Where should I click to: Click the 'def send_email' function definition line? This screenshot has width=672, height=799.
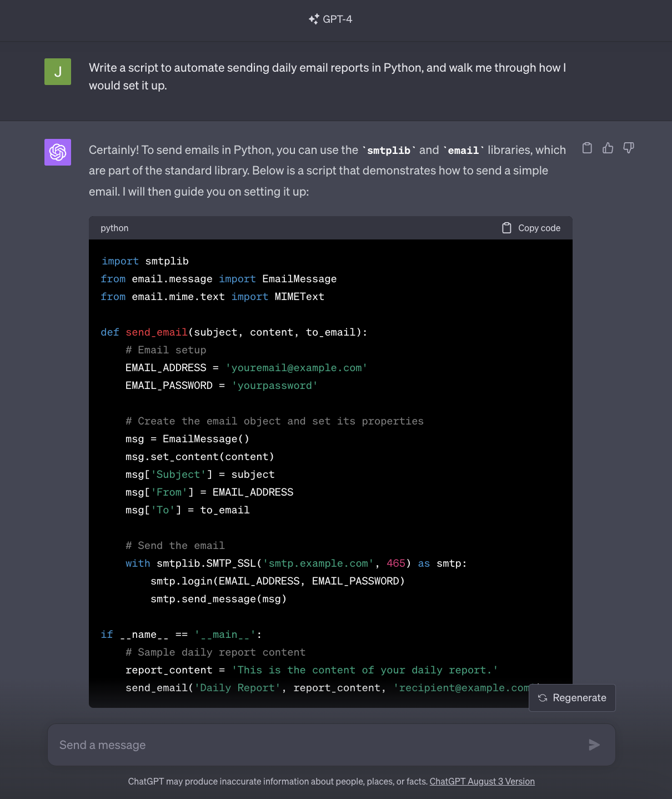(x=234, y=332)
